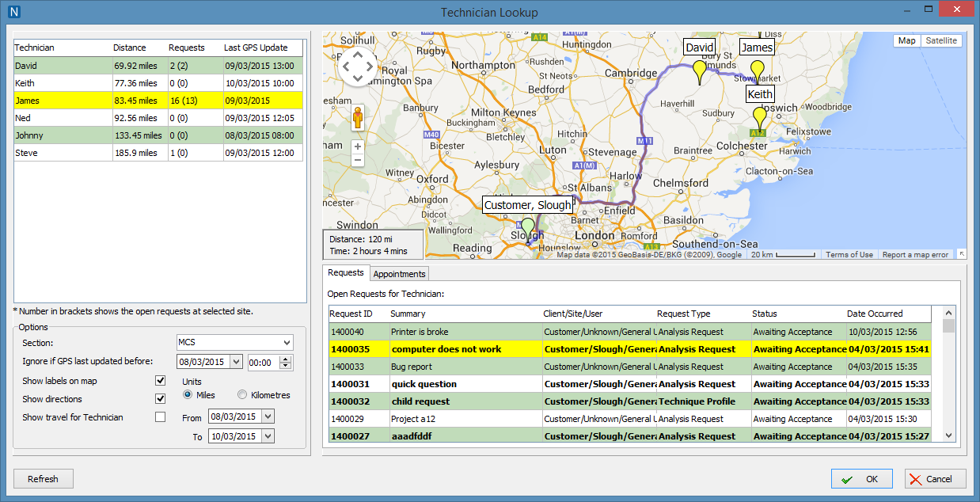980x502 pixels.
Task: Click the time spinner for 00:00
Action: tap(286, 362)
